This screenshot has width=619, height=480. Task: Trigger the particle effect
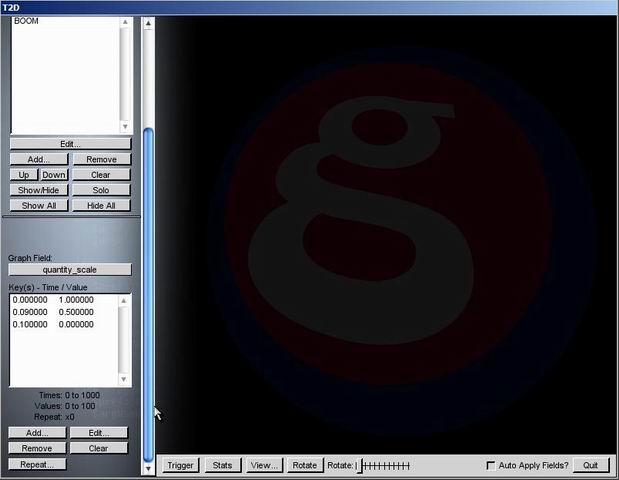(x=180, y=465)
